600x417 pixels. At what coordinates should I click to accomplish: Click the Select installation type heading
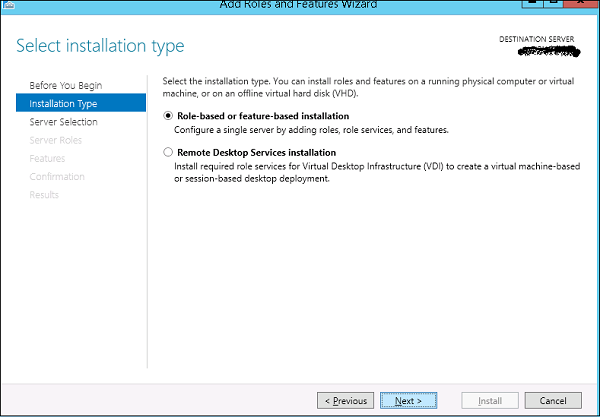coord(100,46)
